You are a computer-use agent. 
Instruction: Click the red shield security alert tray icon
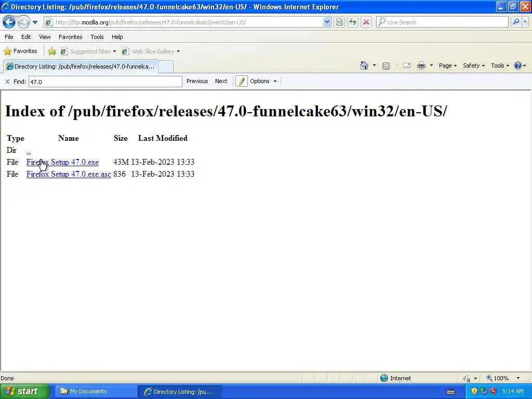pos(494,392)
